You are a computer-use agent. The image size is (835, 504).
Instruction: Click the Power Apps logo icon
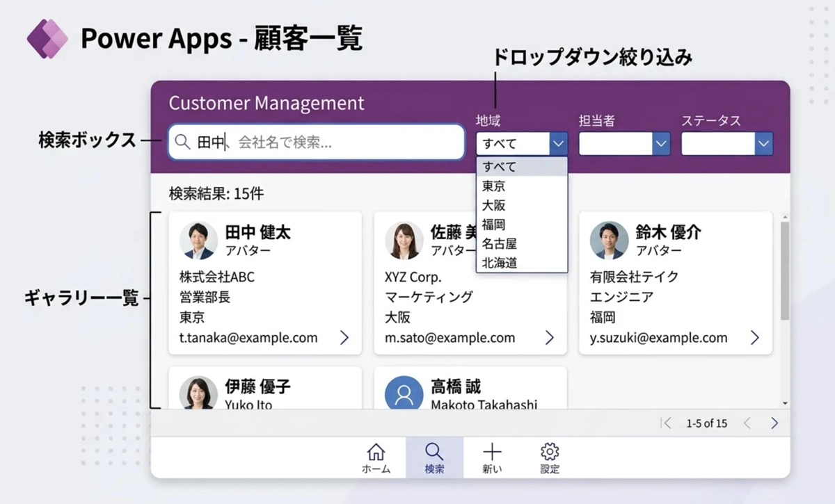[x=47, y=39]
